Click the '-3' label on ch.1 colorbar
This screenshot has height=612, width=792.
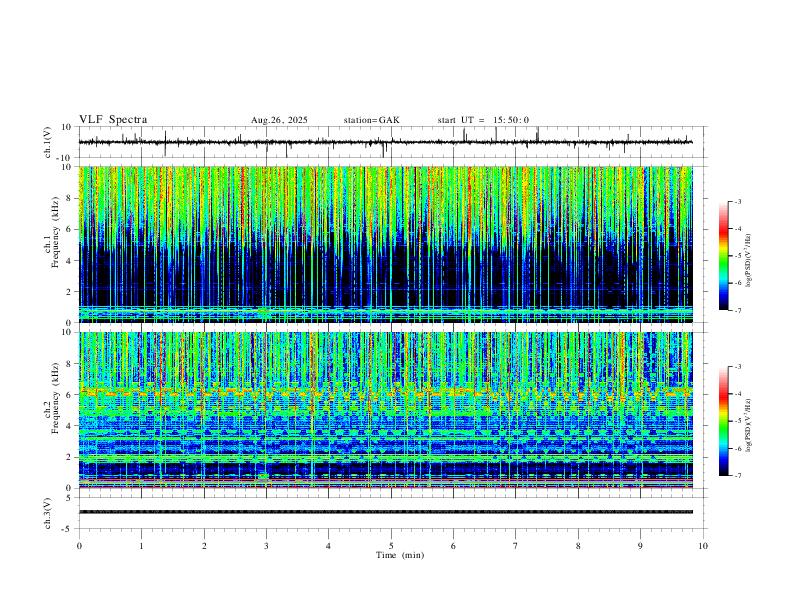pos(738,201)
